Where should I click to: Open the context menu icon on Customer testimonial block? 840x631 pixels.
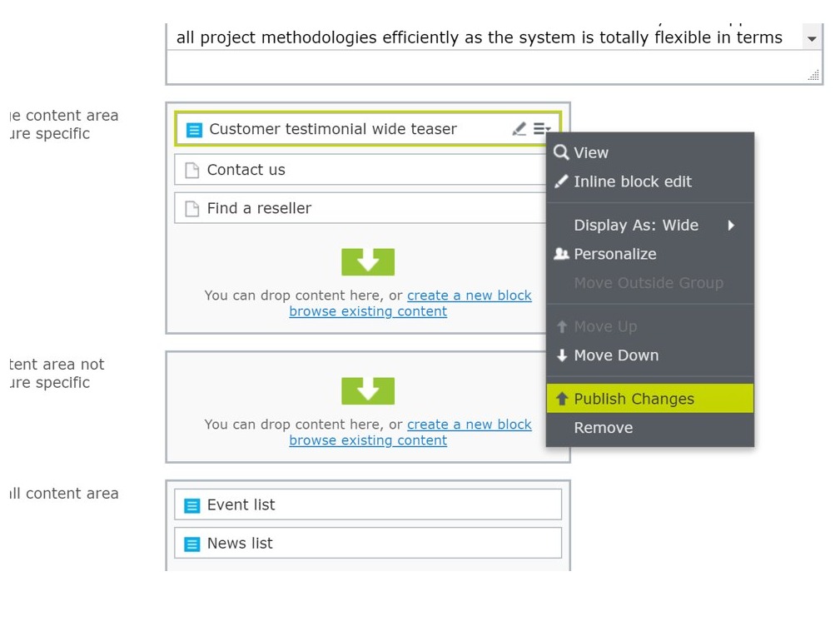click(x=542, y=129)
